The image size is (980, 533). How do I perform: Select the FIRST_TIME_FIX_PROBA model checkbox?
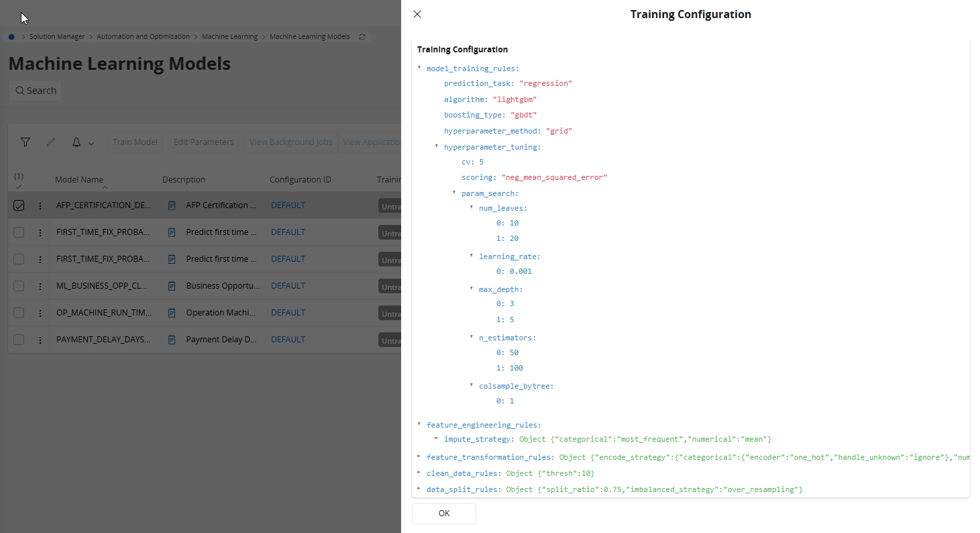click(x=19, y=232)
